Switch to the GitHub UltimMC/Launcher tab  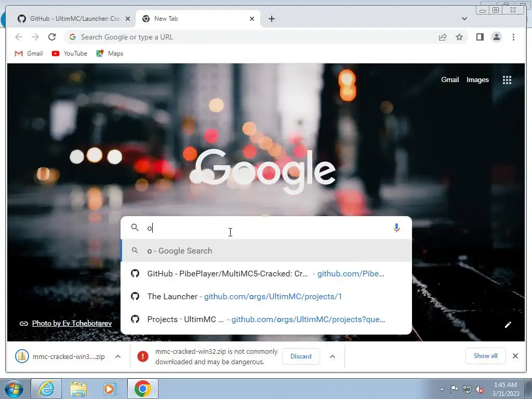[74, 19]
